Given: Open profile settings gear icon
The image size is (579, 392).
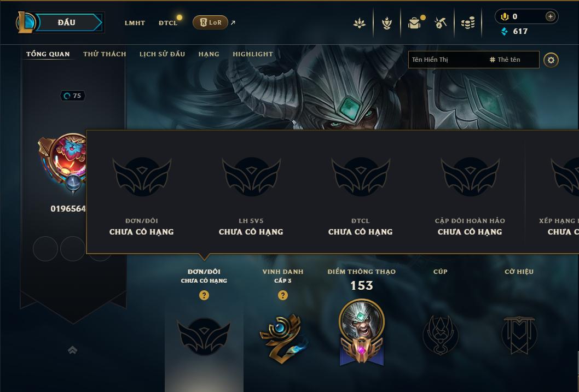Looking at the screenshot, I should (x=551, y=60).
